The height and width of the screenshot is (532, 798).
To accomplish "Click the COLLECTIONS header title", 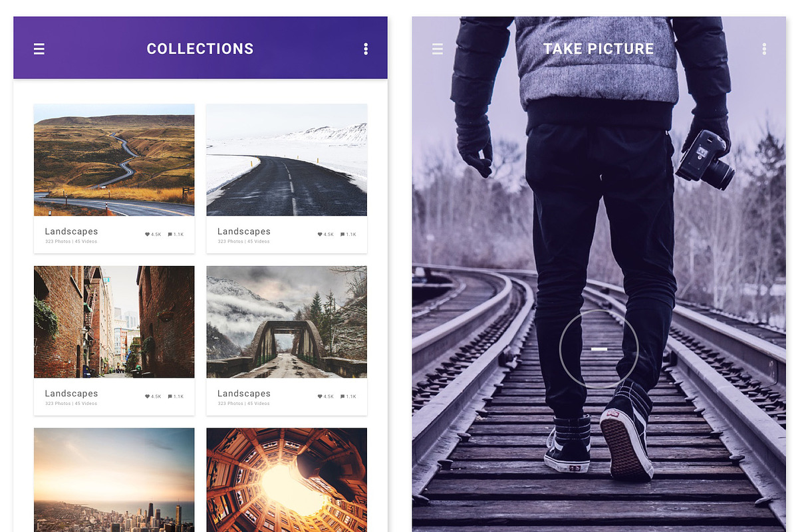I will (x=200, y=49).
